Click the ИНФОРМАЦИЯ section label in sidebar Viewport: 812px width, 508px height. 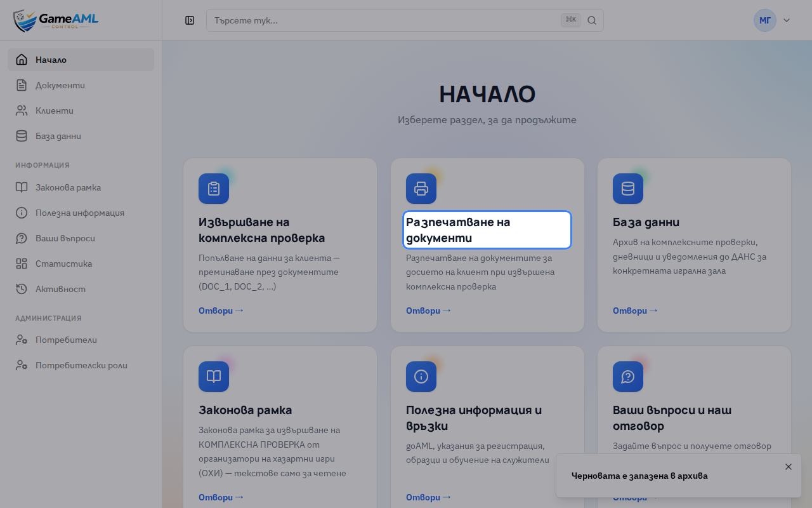[x=43, y=165]
